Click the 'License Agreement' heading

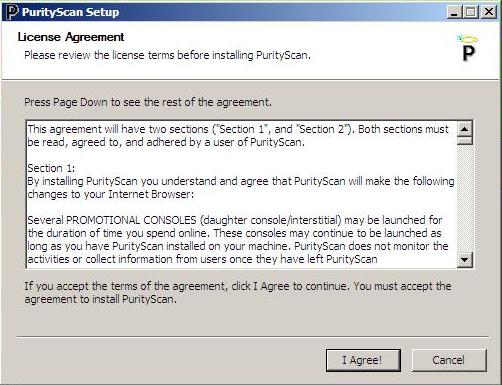point(71,37)
